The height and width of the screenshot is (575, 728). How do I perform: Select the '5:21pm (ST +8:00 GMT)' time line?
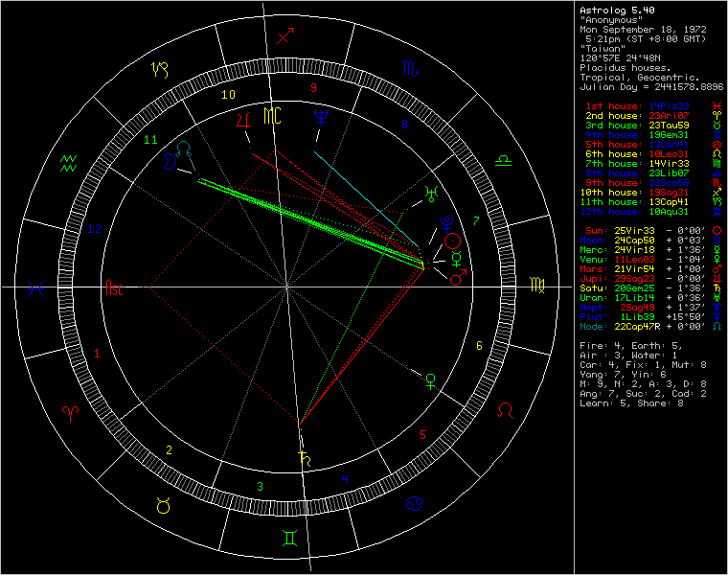pos(646,39)
